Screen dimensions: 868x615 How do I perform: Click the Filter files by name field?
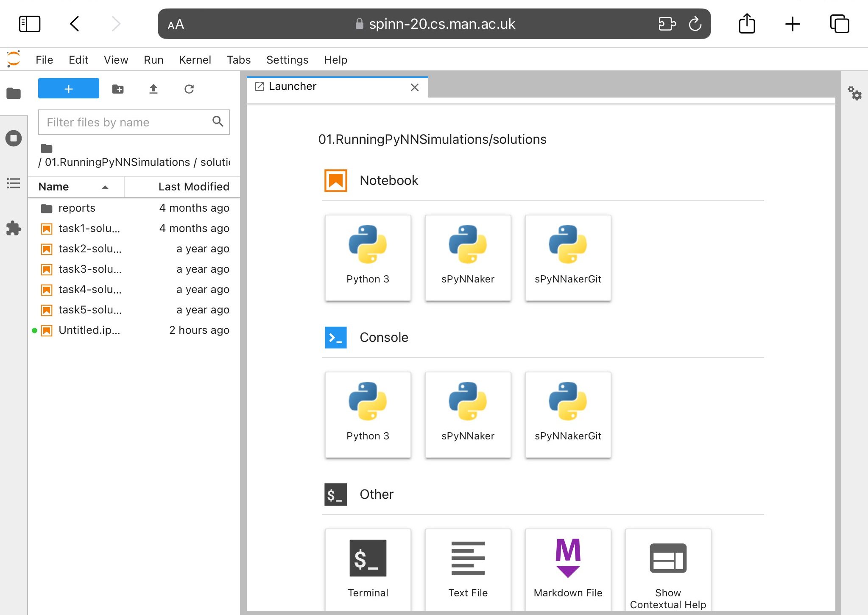point(134,122)
